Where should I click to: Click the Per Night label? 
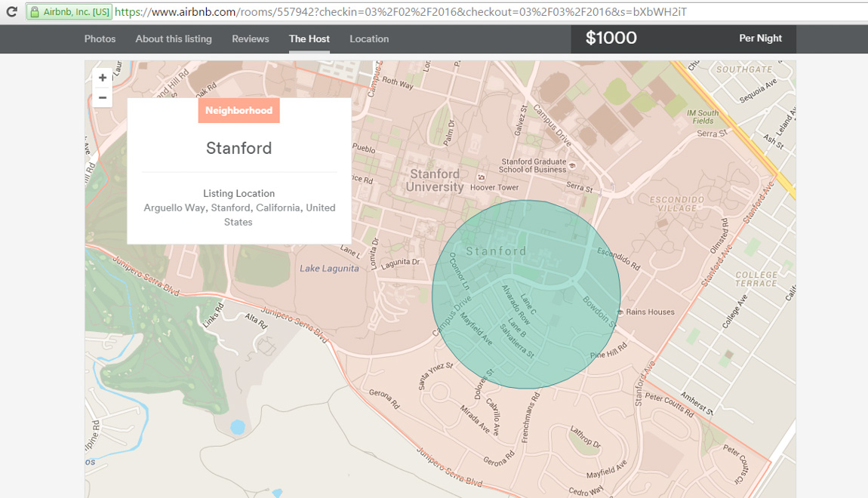pyautogui.click(x=760, y=38)
